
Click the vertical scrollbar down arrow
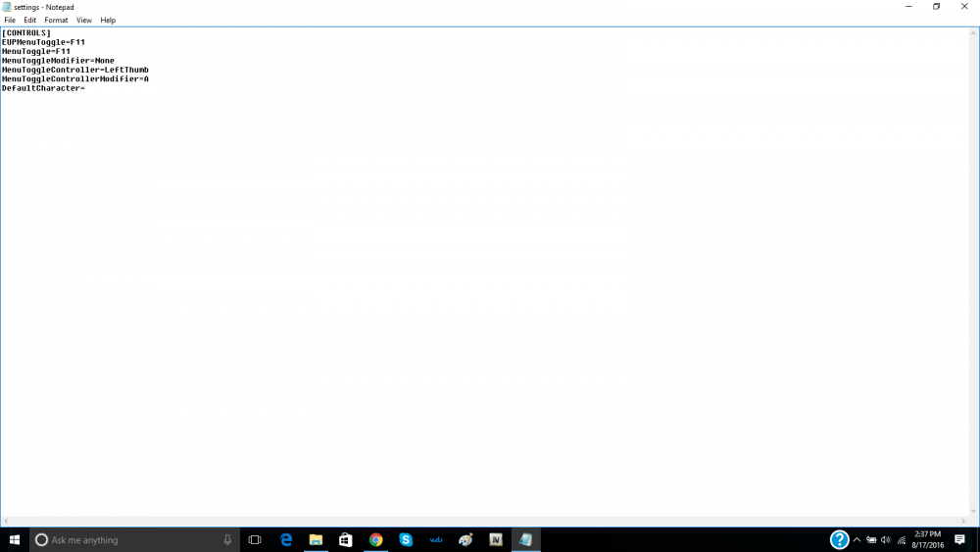coord(973,511)
